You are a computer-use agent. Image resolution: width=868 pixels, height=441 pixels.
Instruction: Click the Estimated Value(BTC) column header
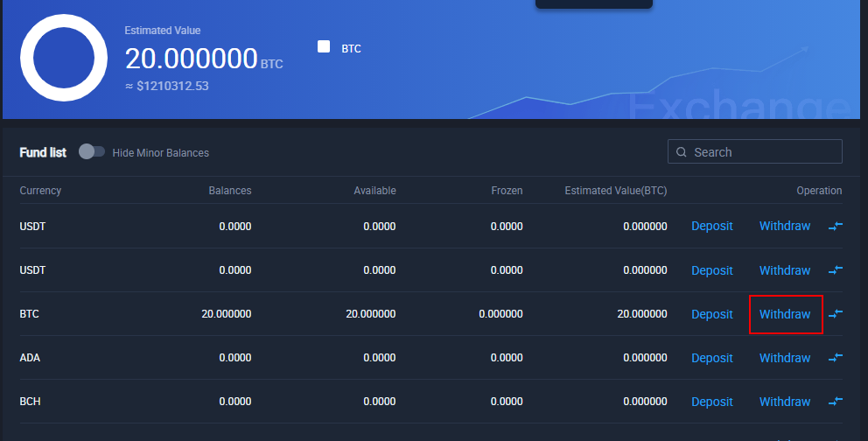pyautogui.click(x=616, y=191)
